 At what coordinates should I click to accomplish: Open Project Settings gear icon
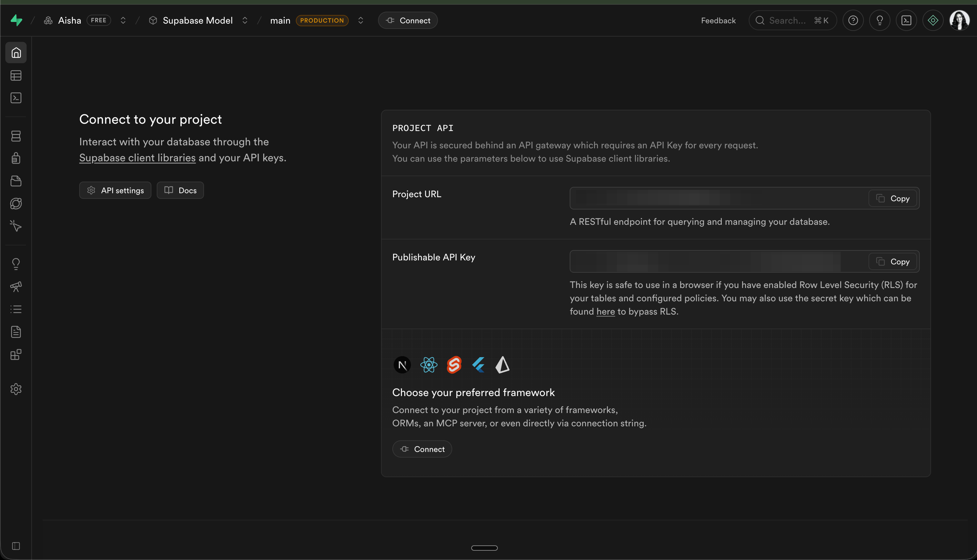click(16, 389)
